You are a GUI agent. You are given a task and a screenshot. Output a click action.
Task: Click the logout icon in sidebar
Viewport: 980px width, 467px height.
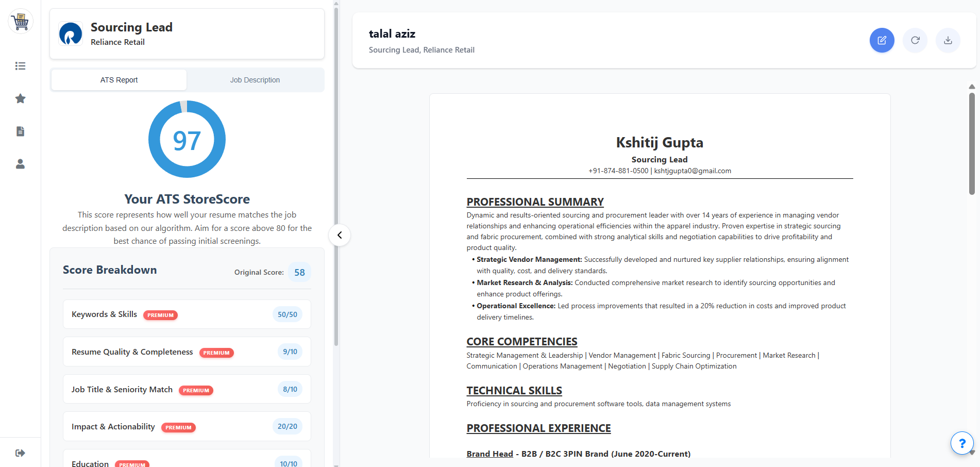coord(21,453)
